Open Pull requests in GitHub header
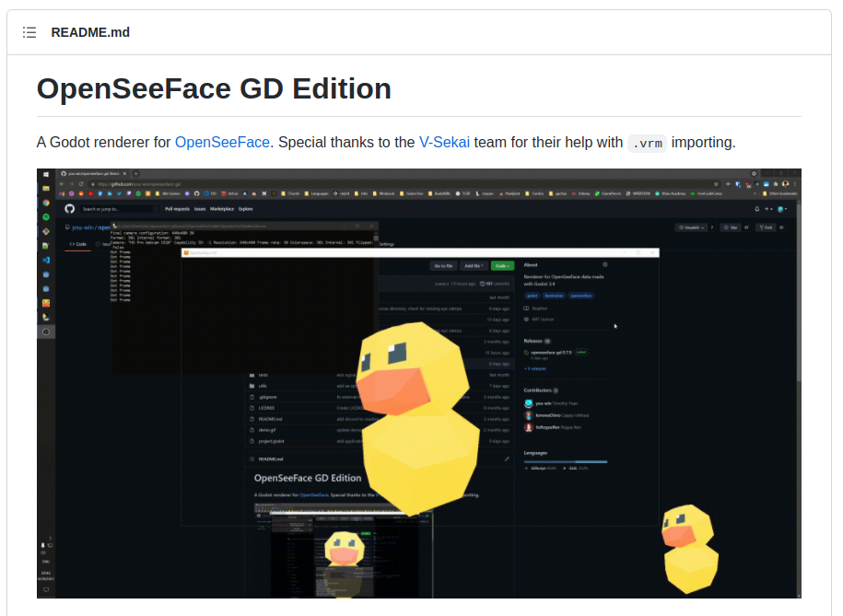 click(x=177, y=209)
